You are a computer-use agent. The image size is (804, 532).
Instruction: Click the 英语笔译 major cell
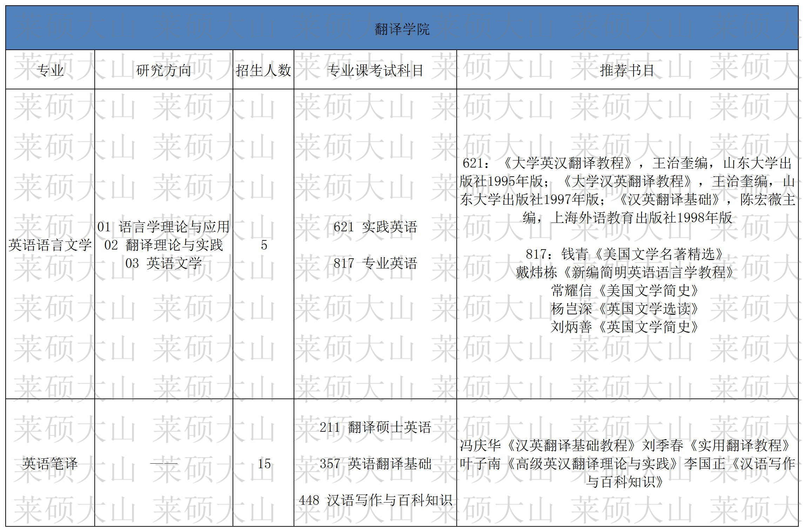(x=50, y=464)
